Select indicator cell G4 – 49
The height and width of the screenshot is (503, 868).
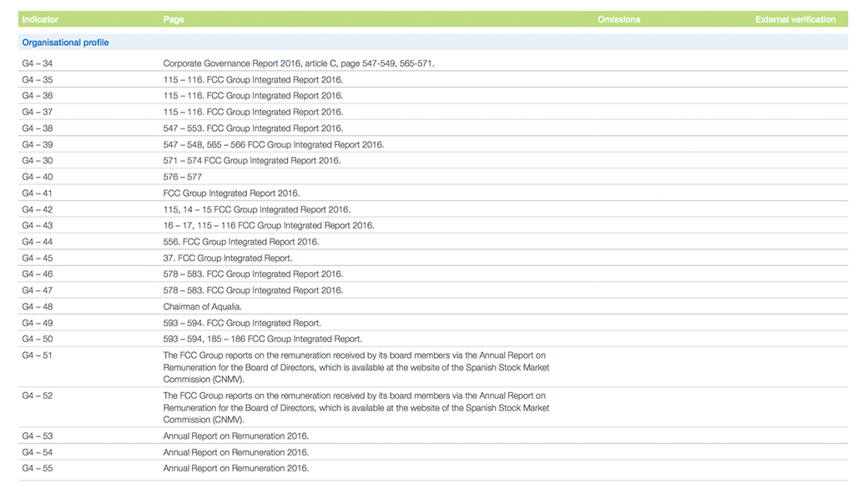37,323
